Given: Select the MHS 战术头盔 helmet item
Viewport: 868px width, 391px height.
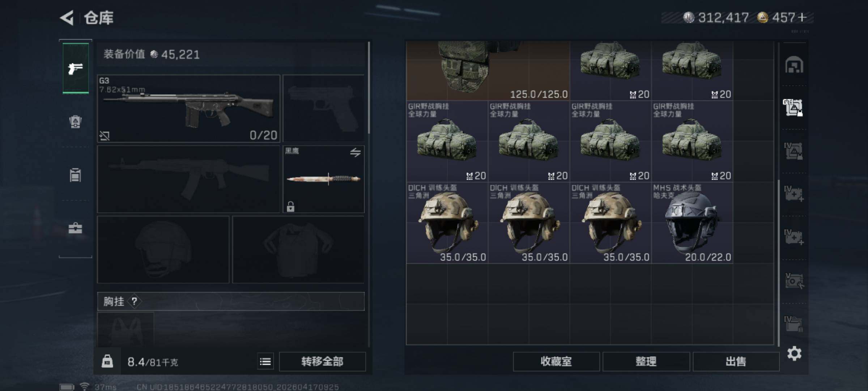Looking at the screenshot, I should coord(692,223).
